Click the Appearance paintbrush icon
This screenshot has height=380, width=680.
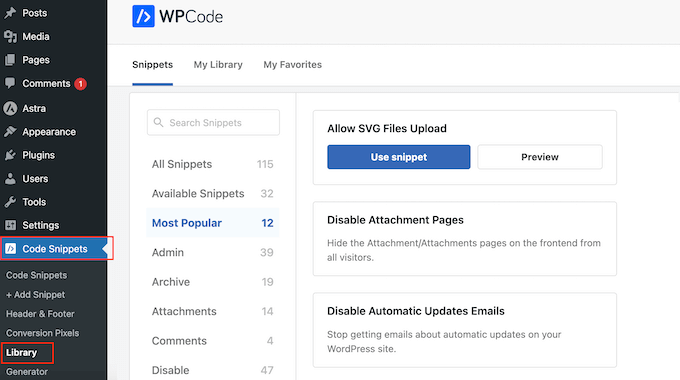10,131
